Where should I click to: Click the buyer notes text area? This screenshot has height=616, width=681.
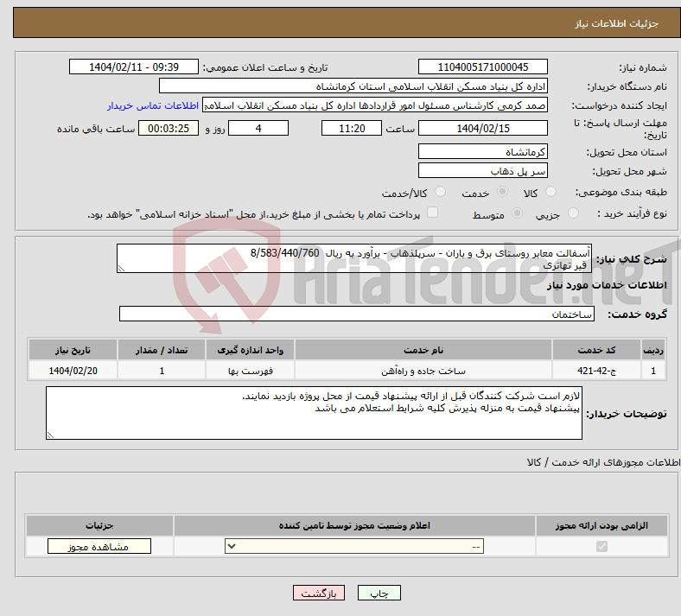314,413
